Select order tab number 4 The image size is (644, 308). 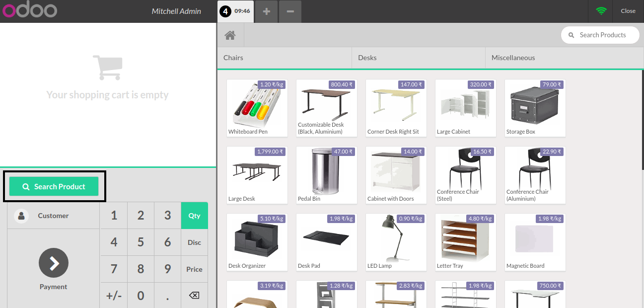tap(236, 11)
